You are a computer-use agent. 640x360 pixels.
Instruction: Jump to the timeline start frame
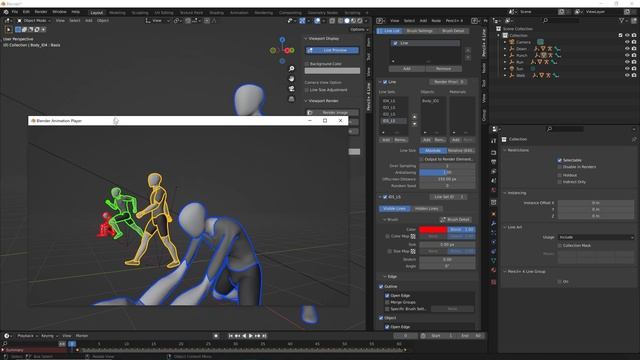(231, 336)
